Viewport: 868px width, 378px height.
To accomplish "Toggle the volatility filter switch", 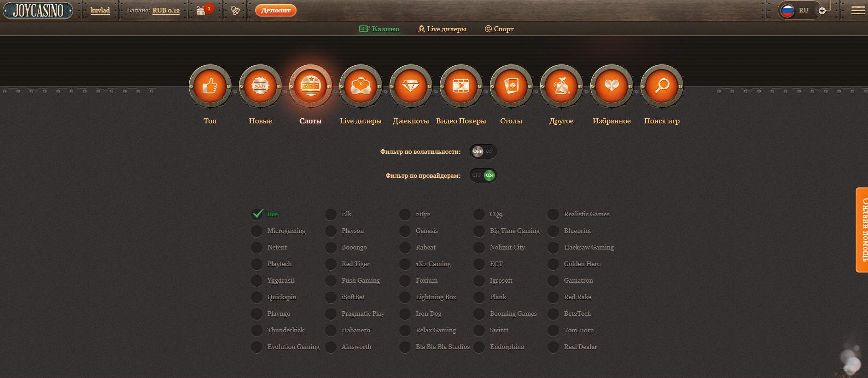I will point(483,151).
